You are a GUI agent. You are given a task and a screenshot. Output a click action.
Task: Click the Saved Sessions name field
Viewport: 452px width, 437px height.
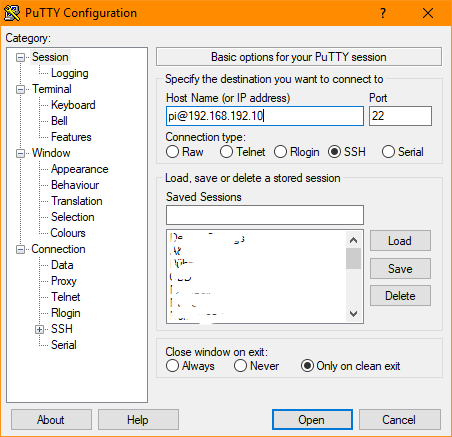point(265,215)
